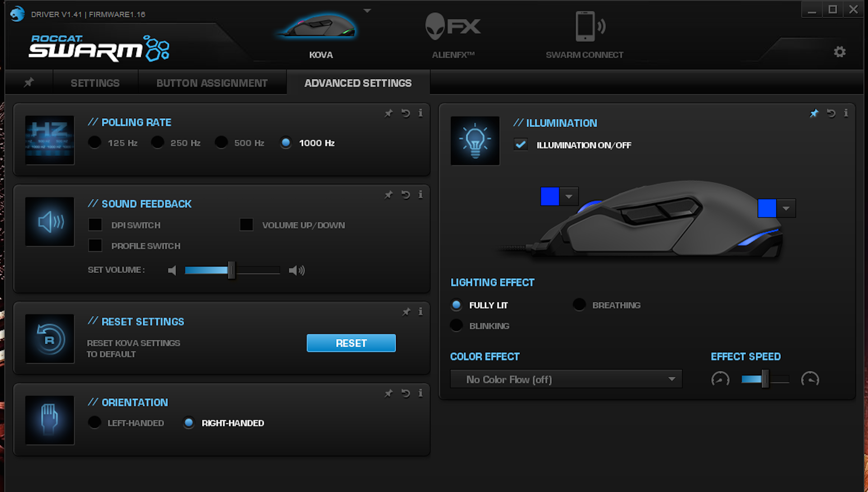Click the slow effect speed gauge icon
The width and height of the screenshot is (868, 492).
(720, 379)
